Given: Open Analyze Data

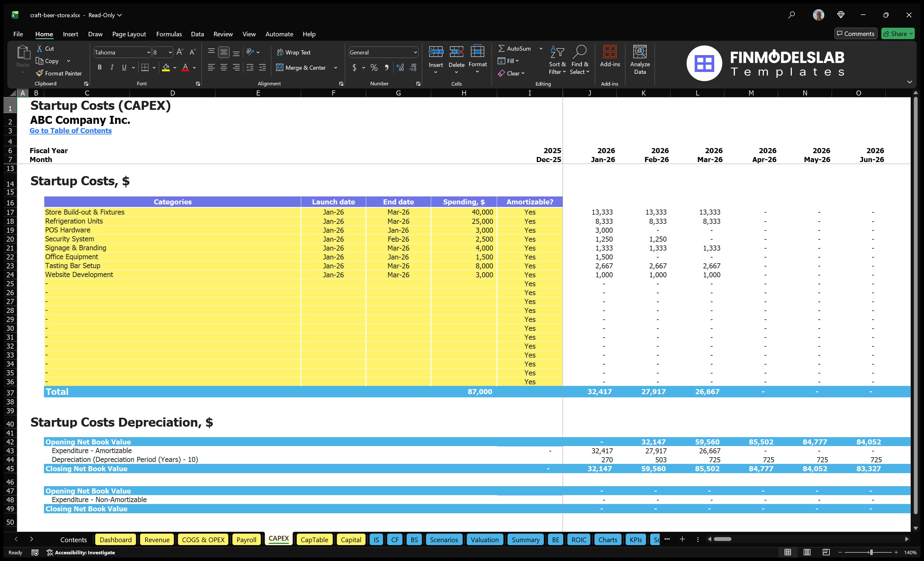Looking at the screenshot, I should [x=640, y=60].
